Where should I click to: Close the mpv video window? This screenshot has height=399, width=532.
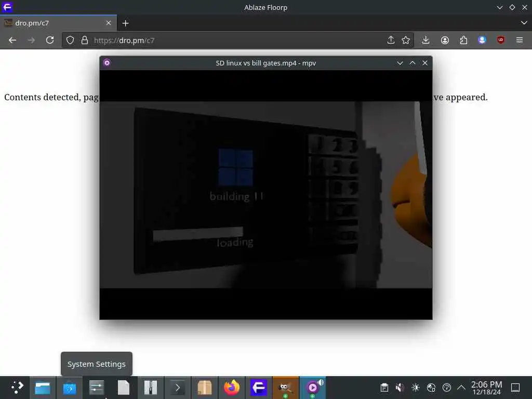(425, 63)
